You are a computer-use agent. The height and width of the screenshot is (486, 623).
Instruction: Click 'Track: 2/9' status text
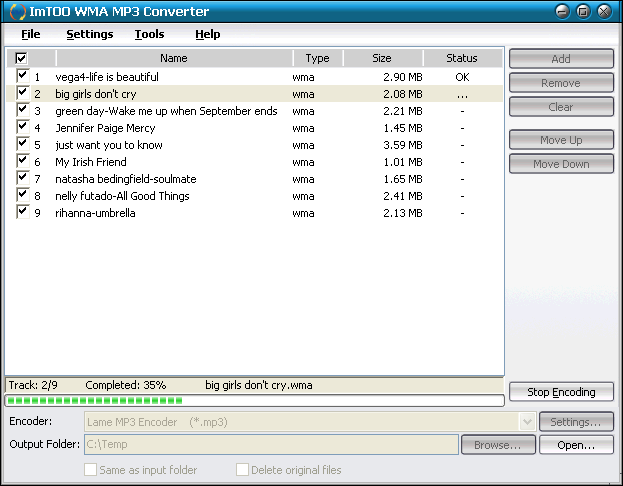tap(33, 385)
